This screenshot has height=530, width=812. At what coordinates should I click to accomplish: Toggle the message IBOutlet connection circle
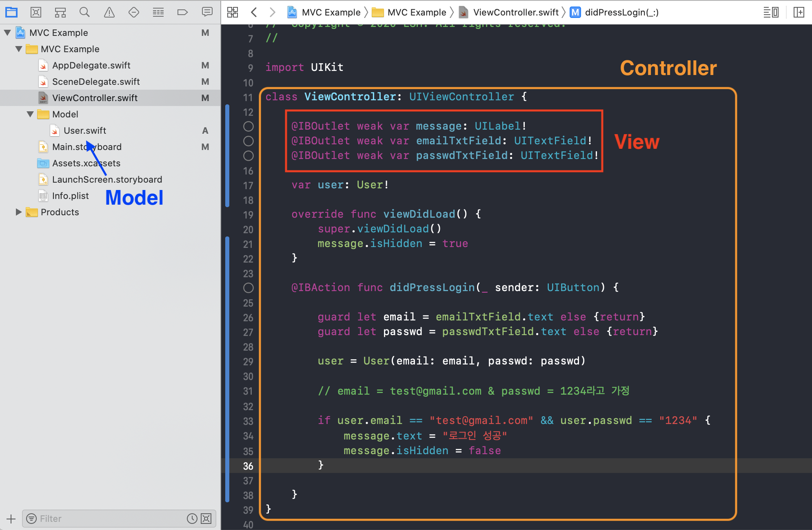248,126
